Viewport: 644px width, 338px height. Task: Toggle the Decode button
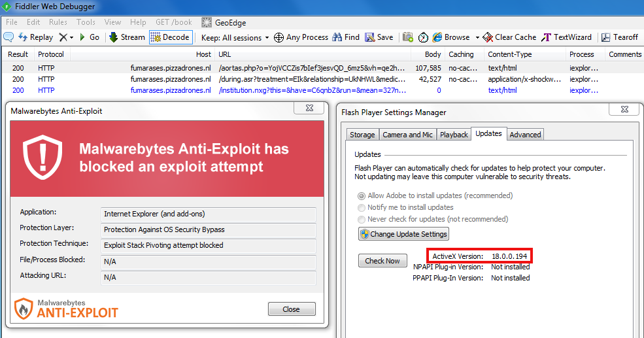coord(170,37)
